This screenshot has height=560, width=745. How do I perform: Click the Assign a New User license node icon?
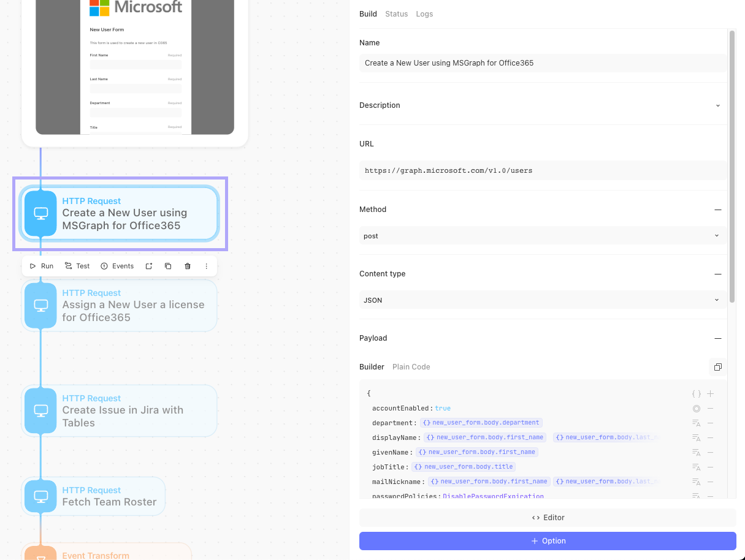[x=40, y=305]
